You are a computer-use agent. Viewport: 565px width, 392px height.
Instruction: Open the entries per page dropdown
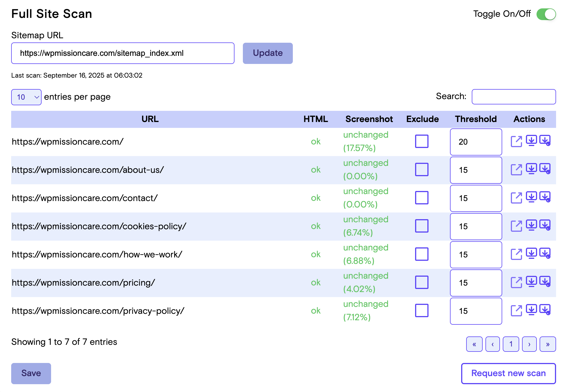coord(26,97)
